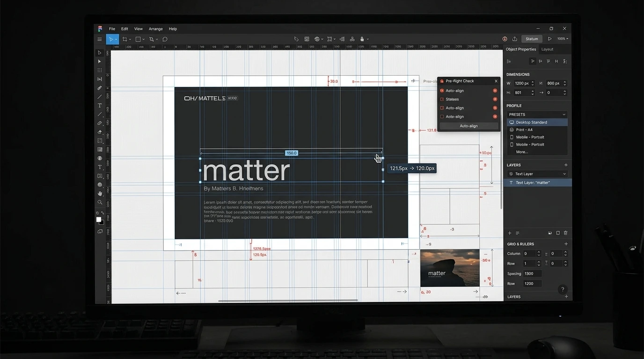Viewport: 644px width, 359px height.
Task: Open the Arrange menu
Action: tap(156, 29)
